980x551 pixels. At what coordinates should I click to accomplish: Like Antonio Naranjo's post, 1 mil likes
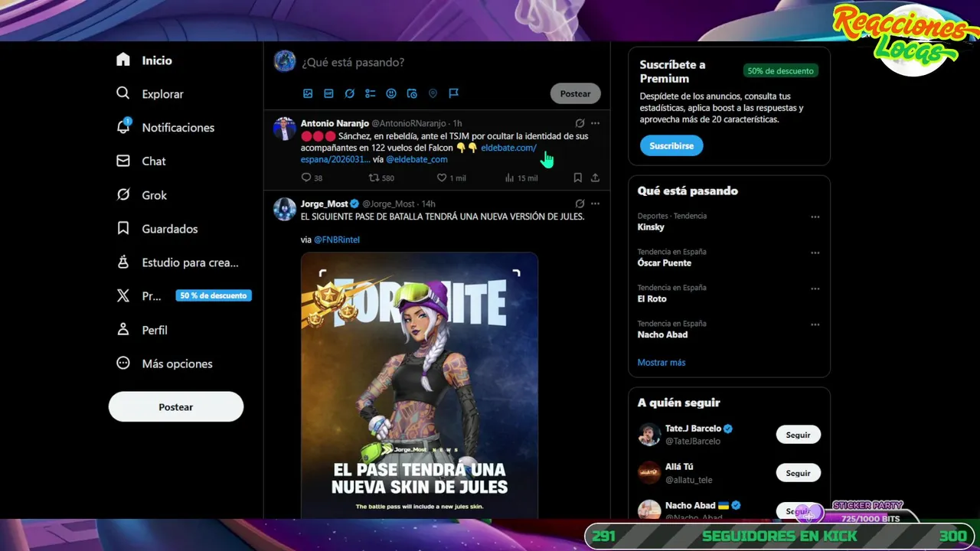pos(451,178)
